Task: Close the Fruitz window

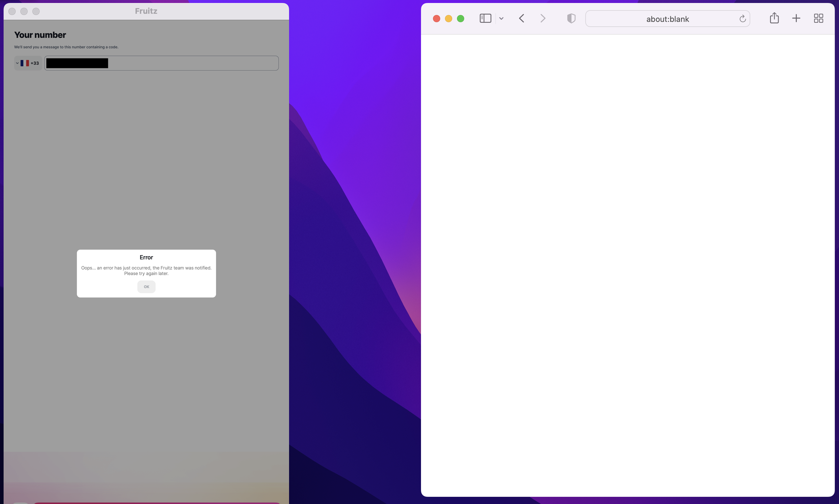Action: 12,12
